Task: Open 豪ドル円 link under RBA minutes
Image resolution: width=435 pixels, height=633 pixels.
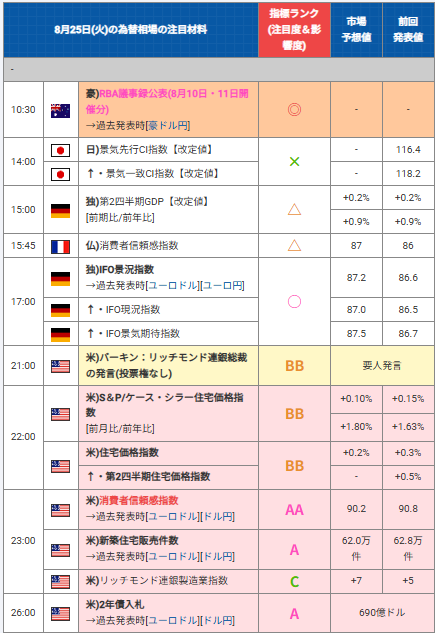Action: [169, 126]
